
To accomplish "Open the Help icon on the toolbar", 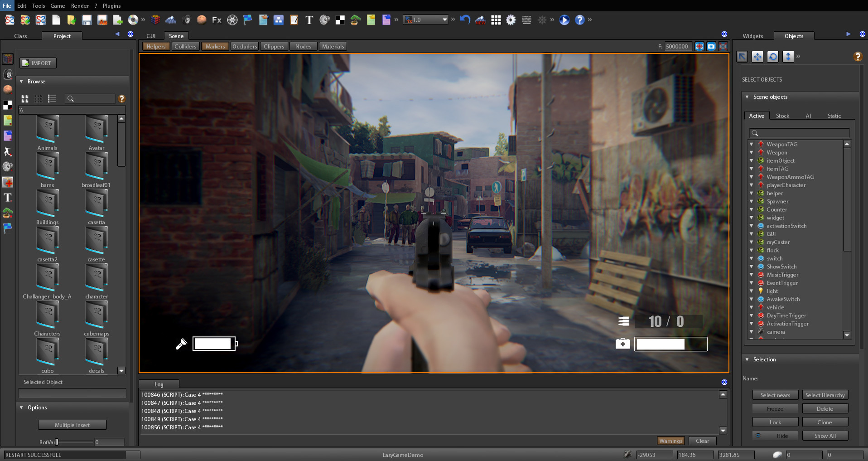I will [x=580, y=20].
